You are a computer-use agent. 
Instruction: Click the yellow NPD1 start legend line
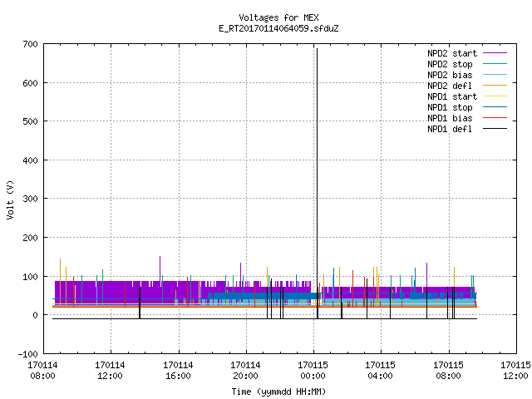495,96
